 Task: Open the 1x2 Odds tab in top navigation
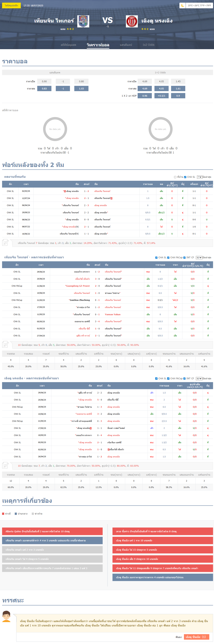tap(149, 45)
